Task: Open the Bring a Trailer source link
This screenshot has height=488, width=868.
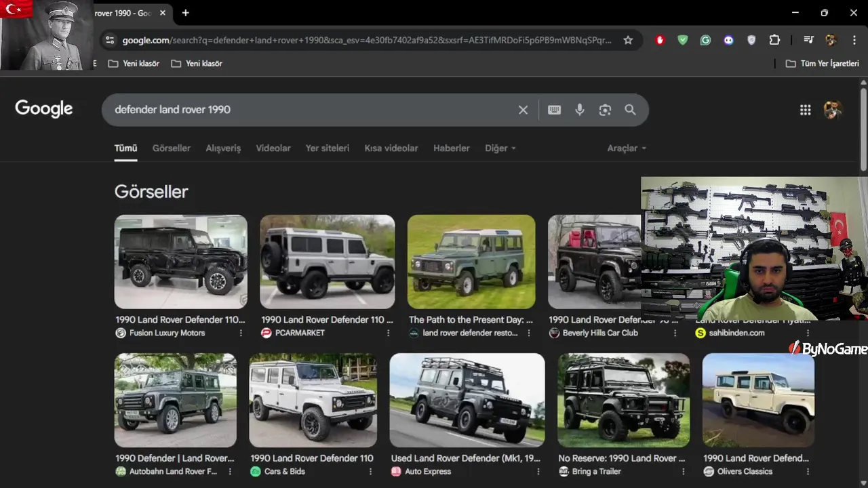Action: (589, 472)
